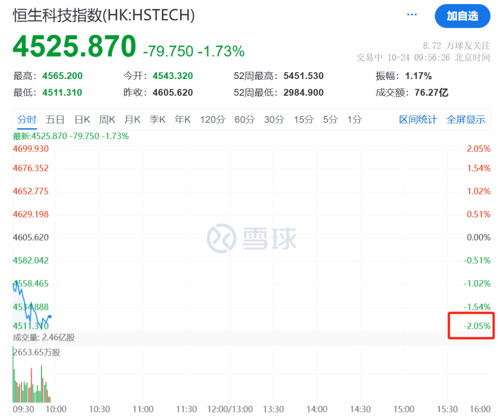Choose the 60分 interval chart
The image size is (500, 419).
(244, 119)
